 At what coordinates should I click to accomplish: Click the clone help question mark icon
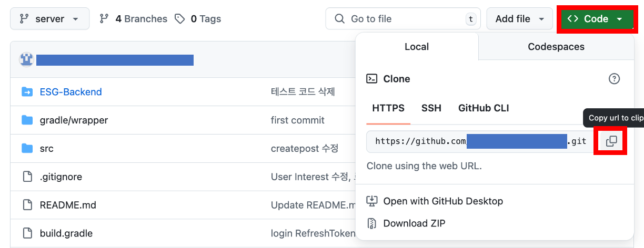(x=614, y=79)
